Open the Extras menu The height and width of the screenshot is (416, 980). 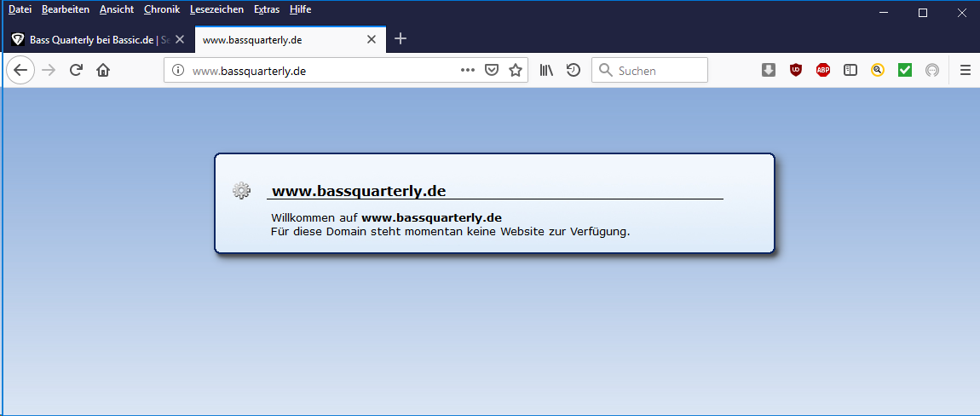[x=267, y=9]
